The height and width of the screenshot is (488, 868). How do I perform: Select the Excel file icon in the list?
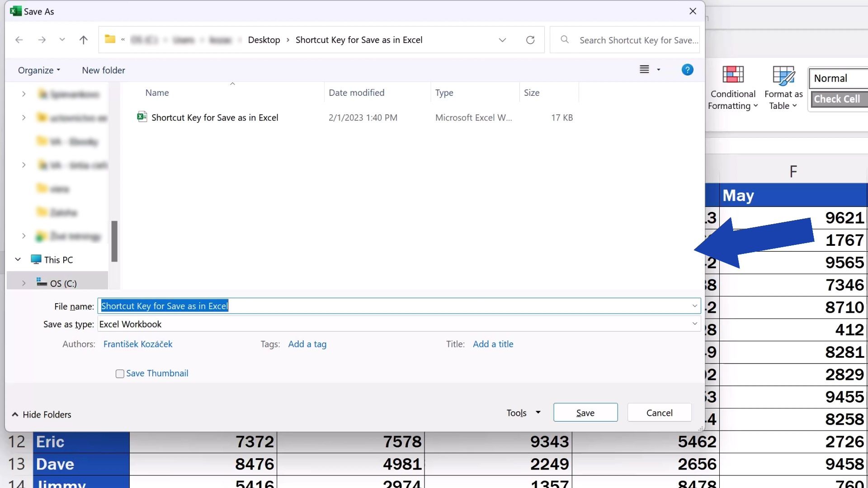142,117
